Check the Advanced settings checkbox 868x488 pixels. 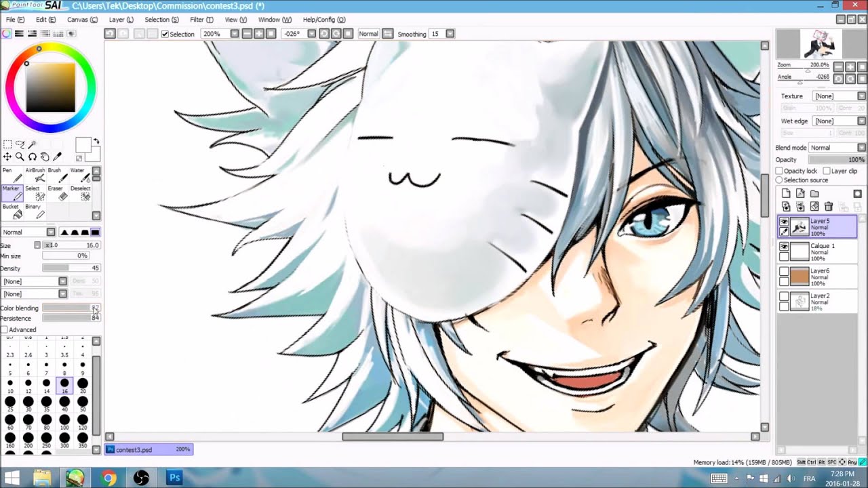5,330
